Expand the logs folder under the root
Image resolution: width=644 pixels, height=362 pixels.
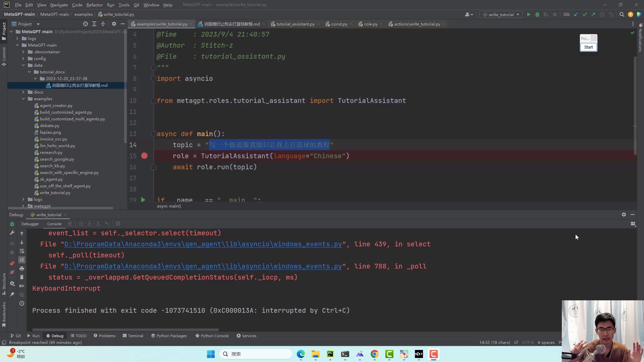coord(17,38)
